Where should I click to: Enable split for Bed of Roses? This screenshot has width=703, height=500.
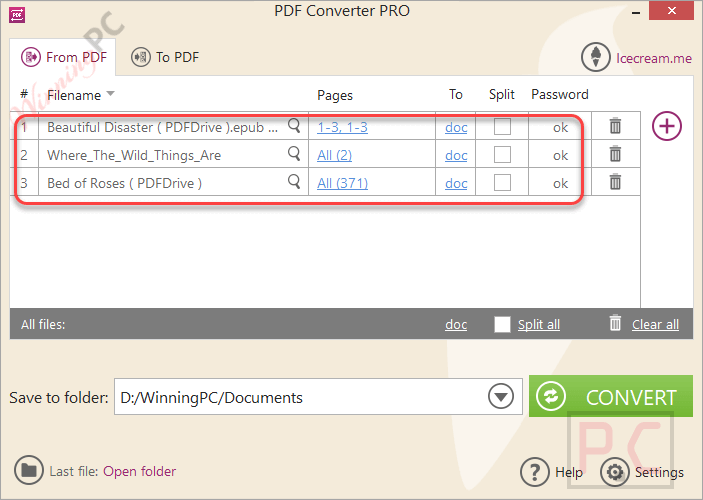(x=502, y=182)
